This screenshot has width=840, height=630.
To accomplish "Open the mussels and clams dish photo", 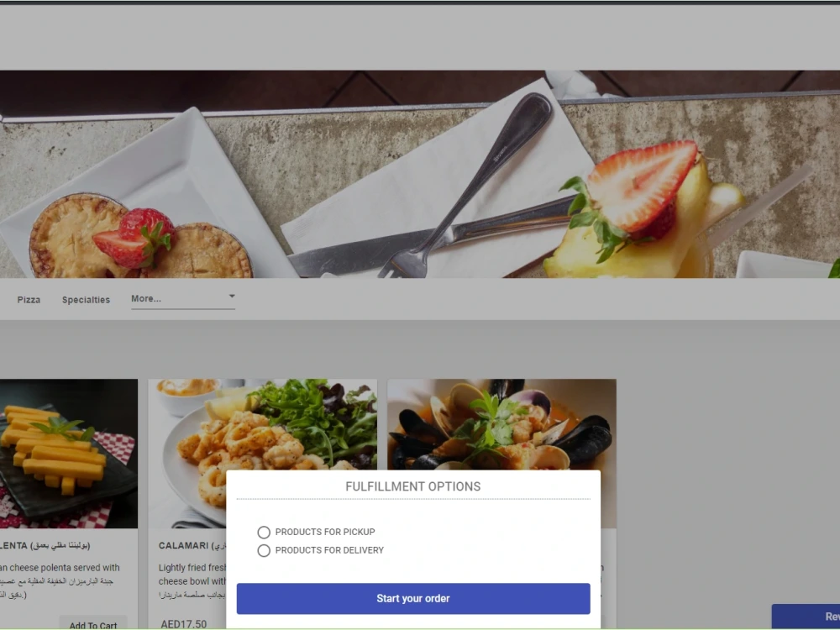I will point(501,424).
